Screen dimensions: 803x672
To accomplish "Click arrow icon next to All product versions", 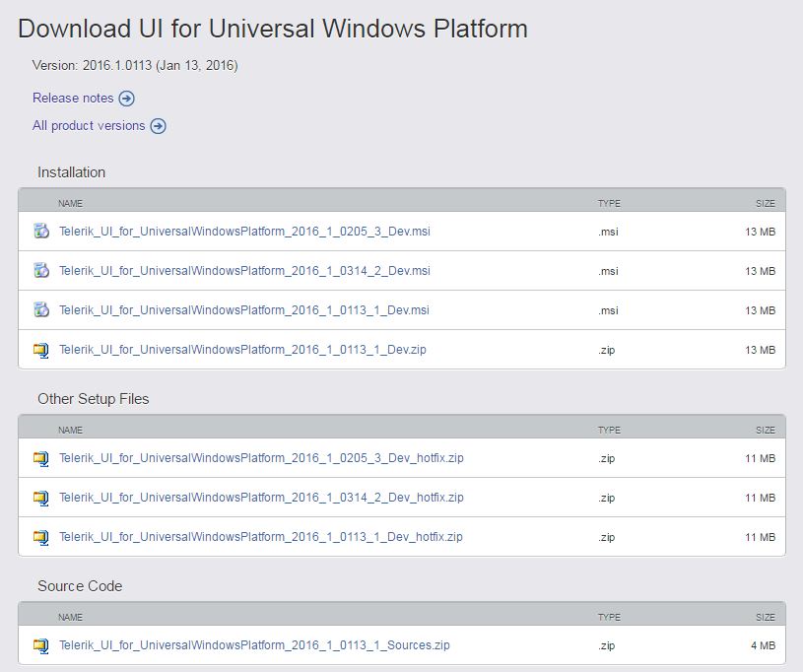I will coord(158,126).
